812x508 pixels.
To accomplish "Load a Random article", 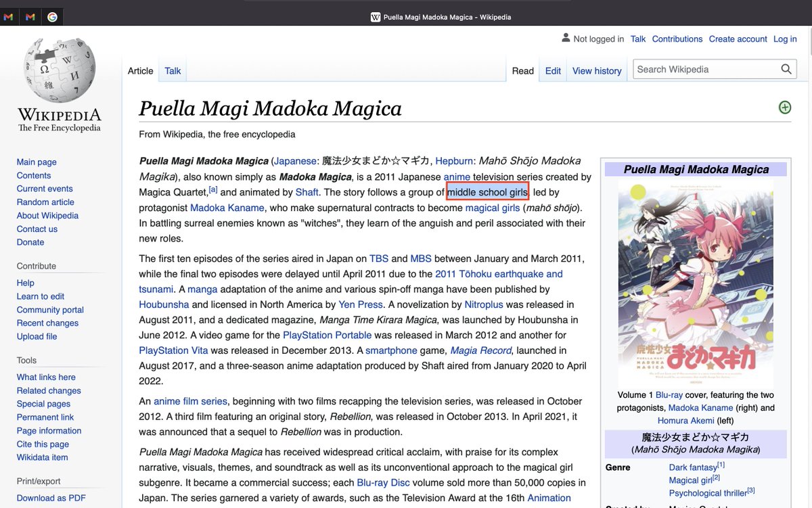I will tap(45, 202).
